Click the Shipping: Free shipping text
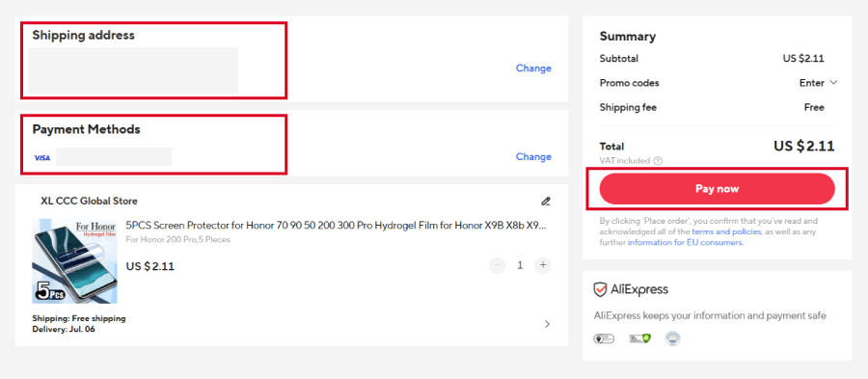868x379 pixels. click(79, 318)
